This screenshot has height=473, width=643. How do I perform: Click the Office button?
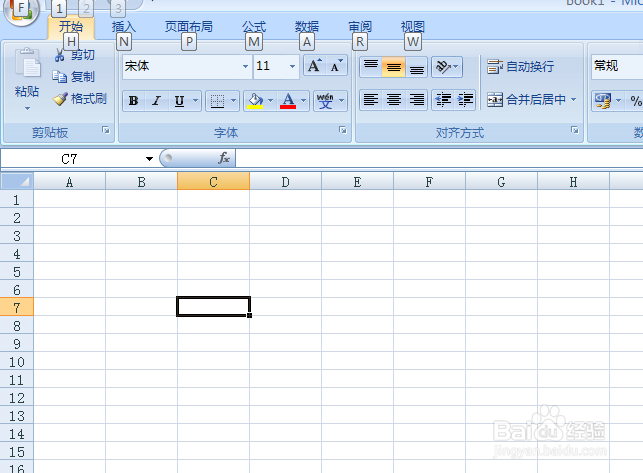(x=21, y=10)
